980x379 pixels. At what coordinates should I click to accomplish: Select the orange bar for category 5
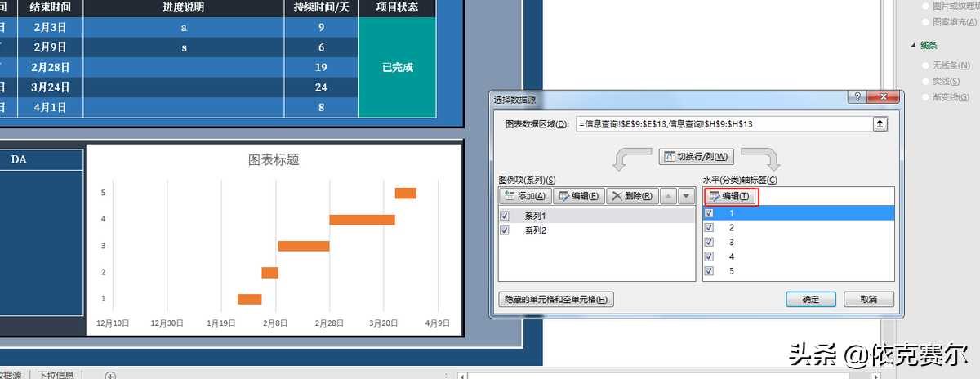(406, 193)
